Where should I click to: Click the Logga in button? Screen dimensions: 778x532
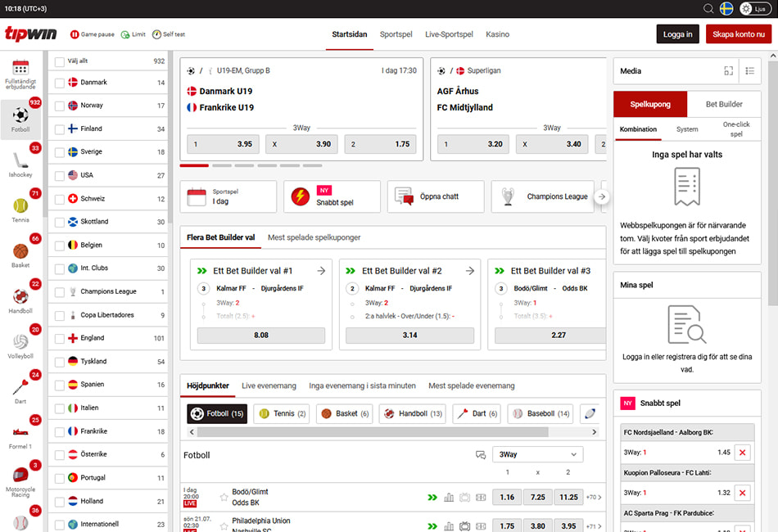(678, 34)
